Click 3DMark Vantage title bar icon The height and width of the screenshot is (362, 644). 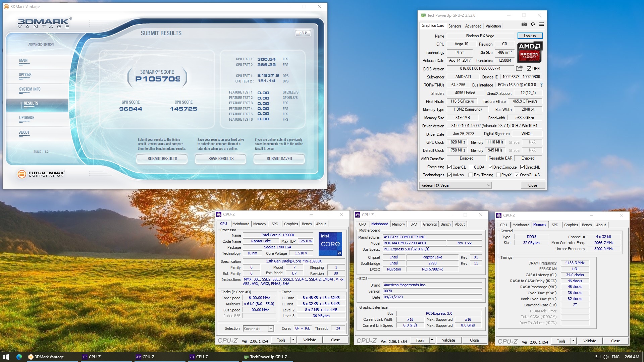tap(7, 7)
